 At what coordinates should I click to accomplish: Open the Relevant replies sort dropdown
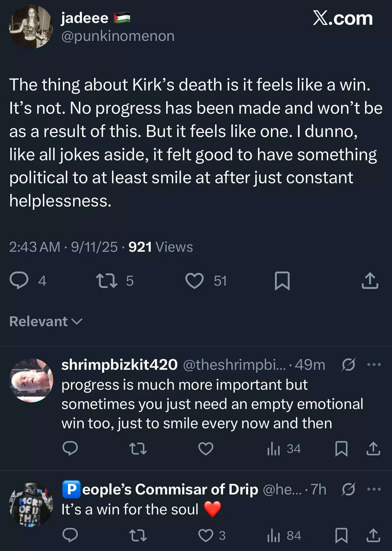click(46, 322)
